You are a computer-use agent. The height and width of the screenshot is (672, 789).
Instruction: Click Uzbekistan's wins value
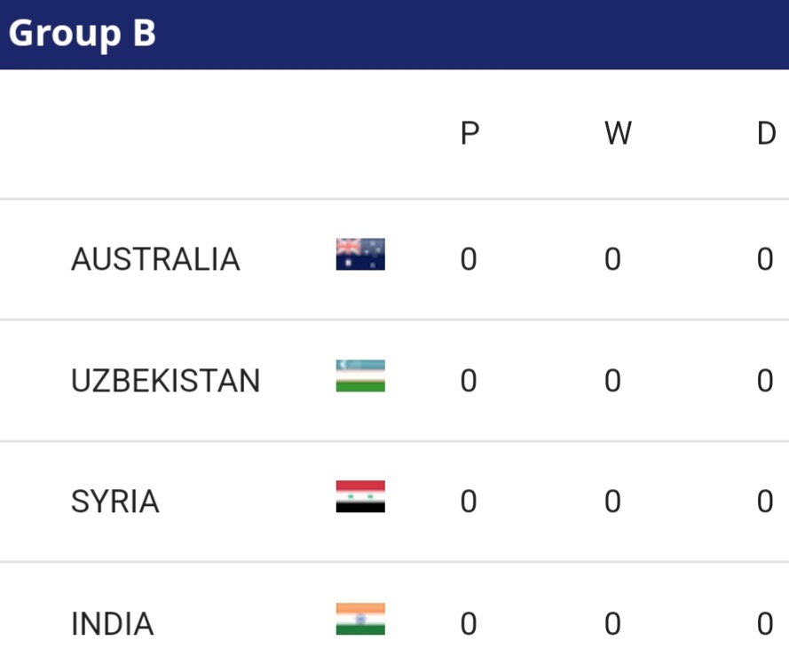coord(612,381)
